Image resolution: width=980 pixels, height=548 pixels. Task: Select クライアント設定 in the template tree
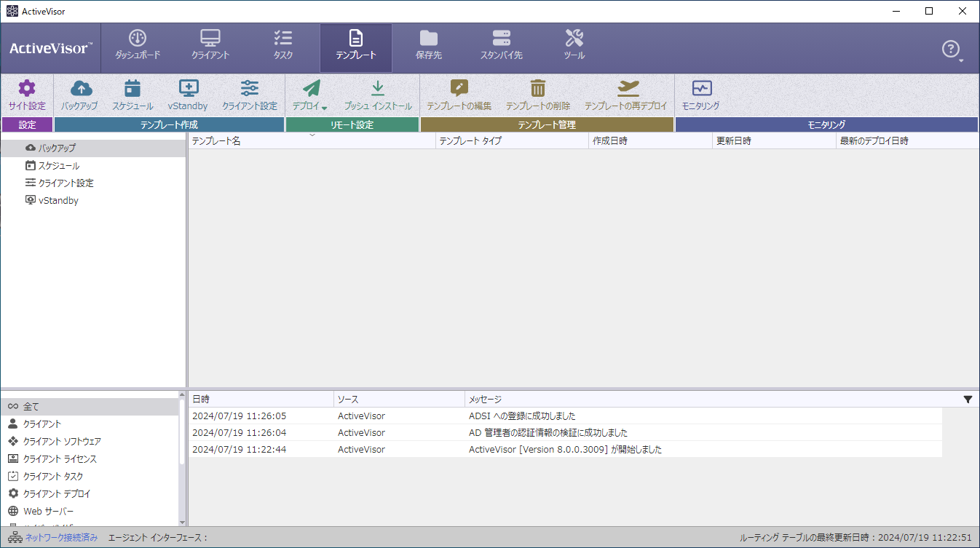click(x=93, y=183)
